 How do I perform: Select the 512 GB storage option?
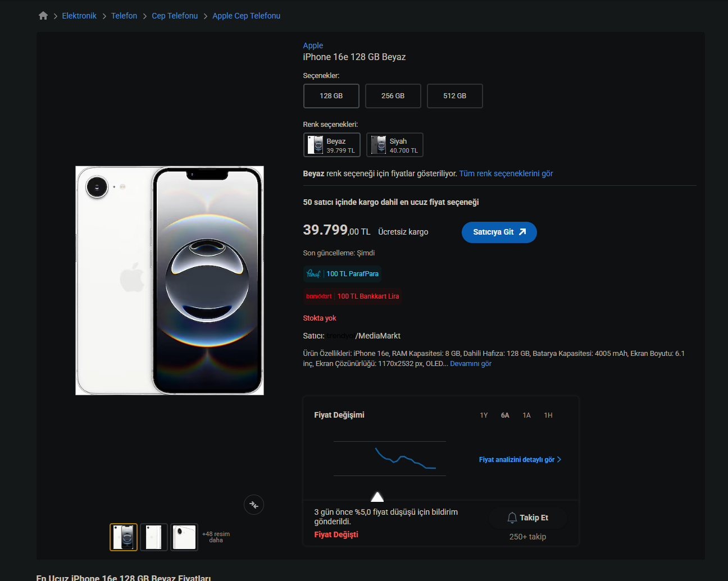pos(455,96)
